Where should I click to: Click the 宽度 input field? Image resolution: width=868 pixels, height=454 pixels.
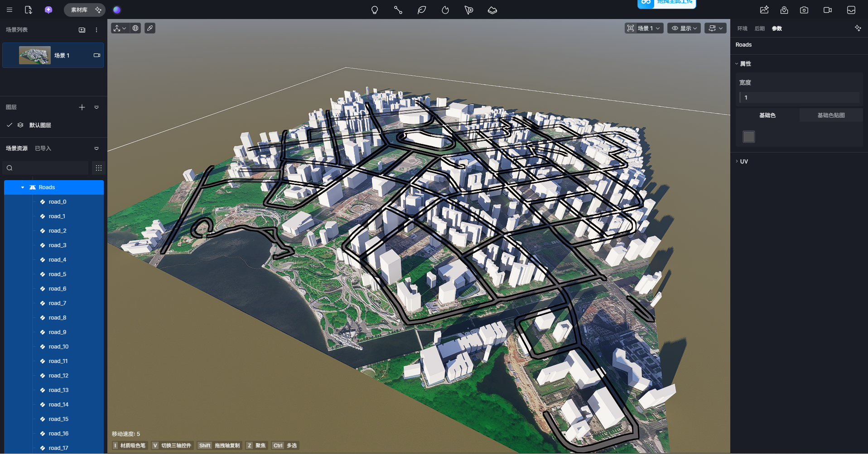pos(800,98)
